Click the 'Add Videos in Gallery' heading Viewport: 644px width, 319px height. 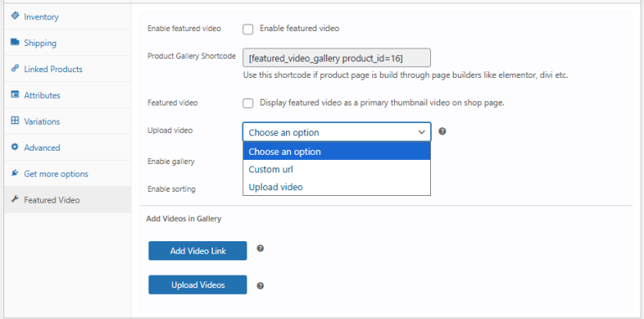[x=184, y=219]
